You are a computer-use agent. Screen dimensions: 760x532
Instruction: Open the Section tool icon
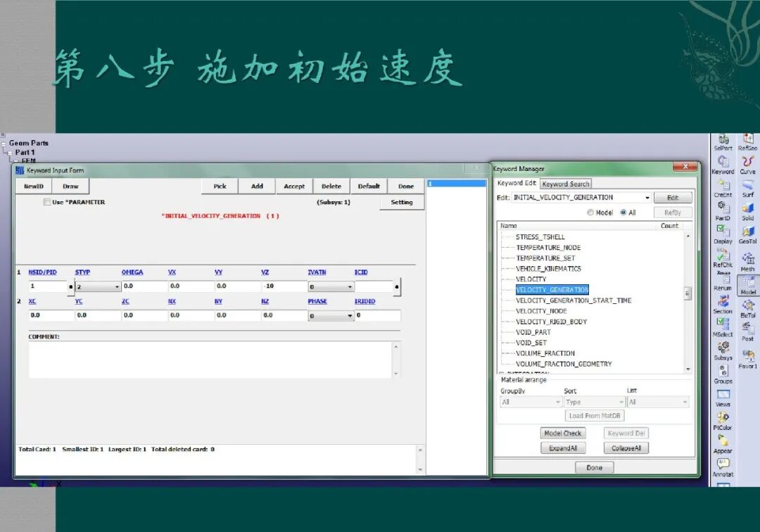click(x=723, y=305)
